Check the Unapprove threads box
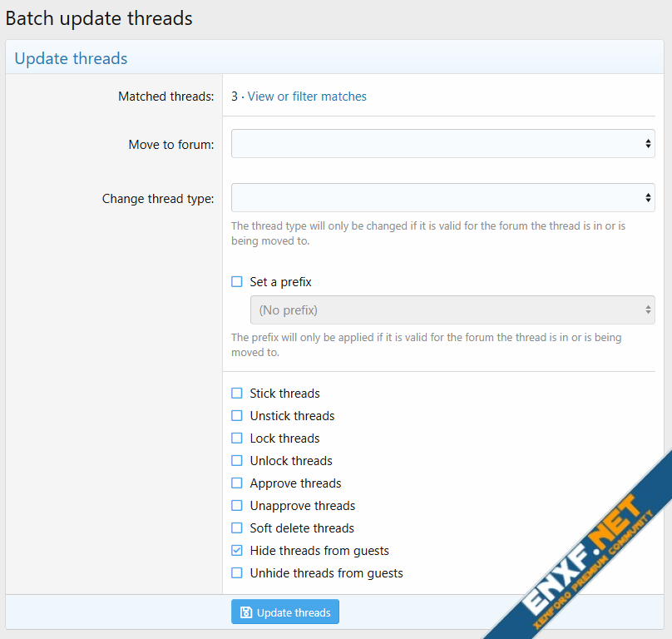Viewport: 672px width, 639px height. coord(237,506)
